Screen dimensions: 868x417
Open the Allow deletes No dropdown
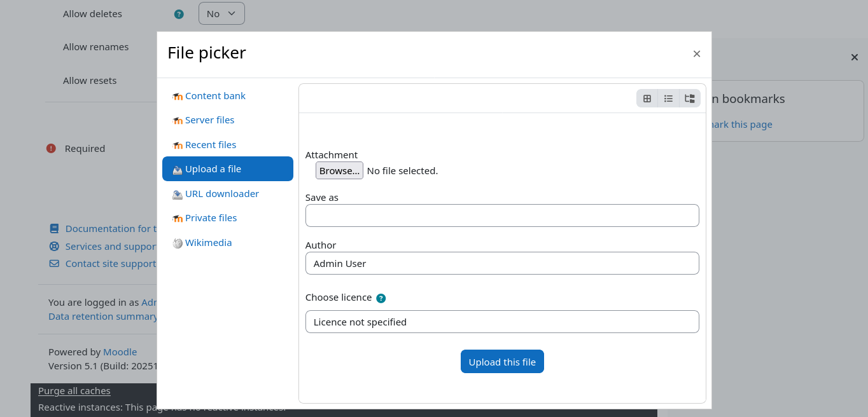[x=221, y=13]
